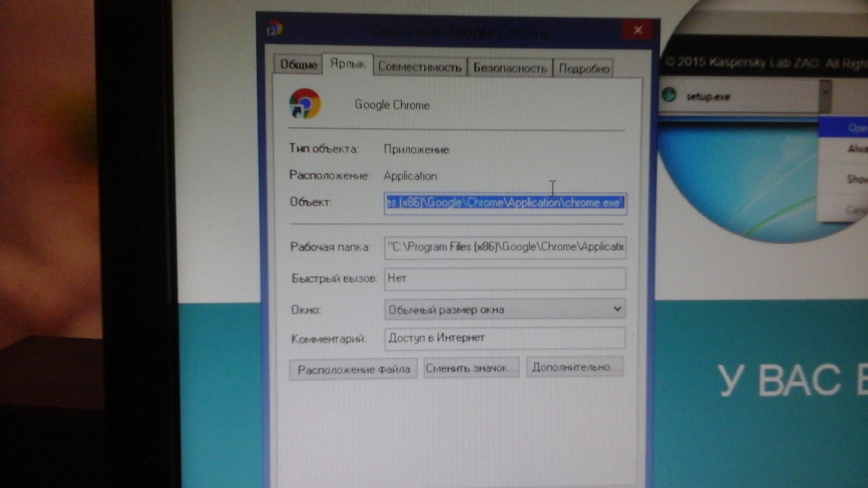Click the Сменить значок button
The image size is (868, 488).
[x=471, y=368]
